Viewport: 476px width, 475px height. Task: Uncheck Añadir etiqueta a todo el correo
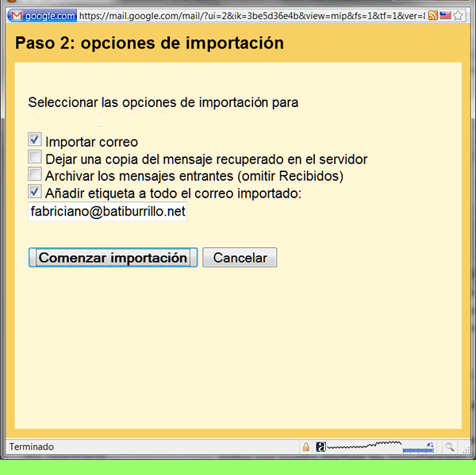click(x=35, y=191)
